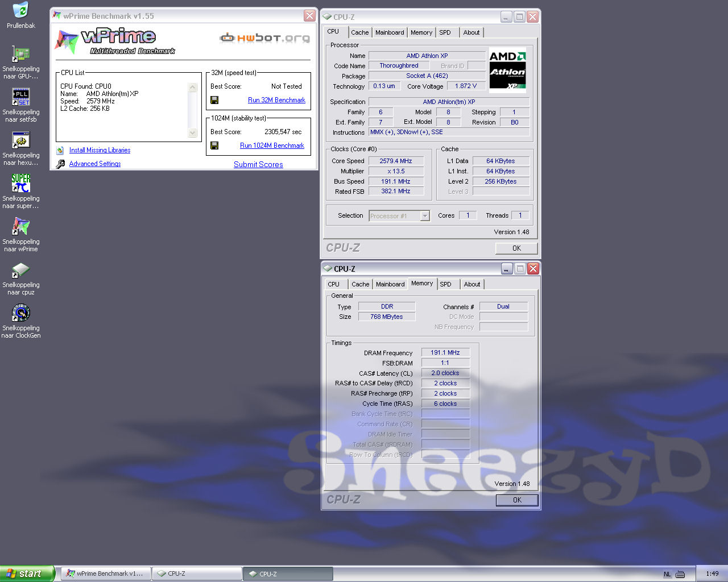This screenshot has width=728, height=582.
Task: Click OK in the upper CPU-Z window
Action: point(516,248)
